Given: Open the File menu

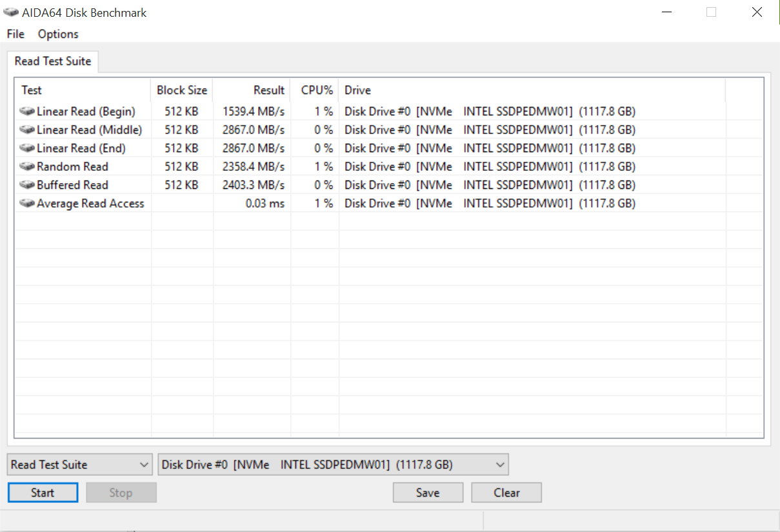Looking at the screenshot, I should tap(15, 34).
